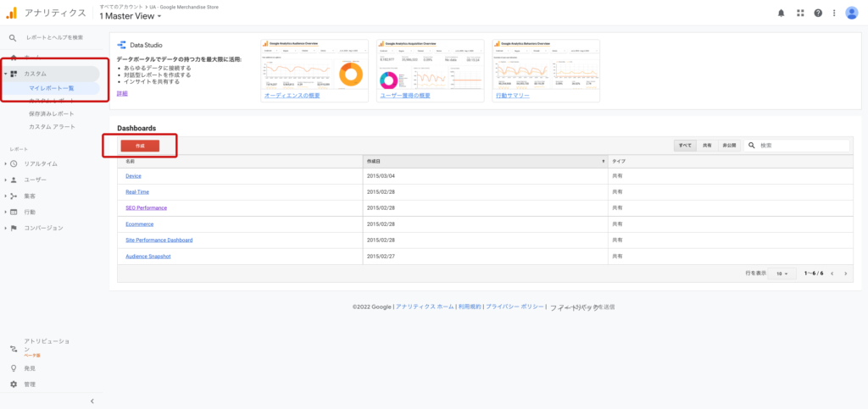This screenshot has width=868, height=409.
Task: Click the Data Studio 詳細 link
Action: click(122, 93)
